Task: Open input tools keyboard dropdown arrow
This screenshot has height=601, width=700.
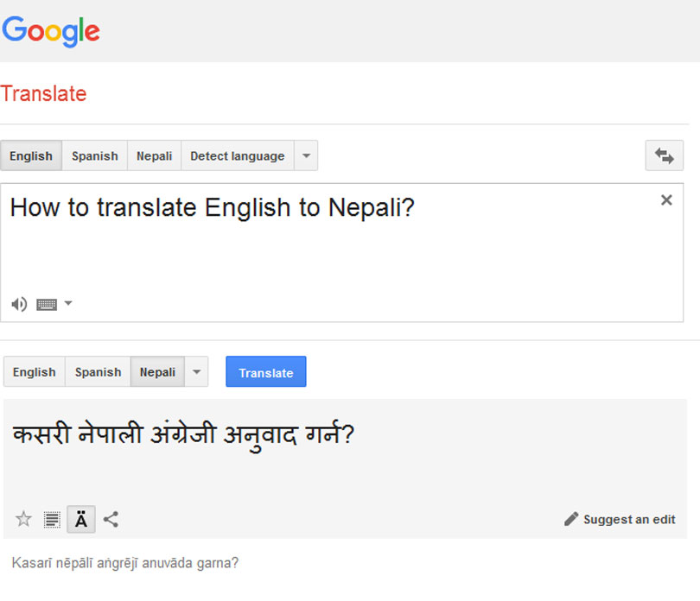Action: (68, 303)
